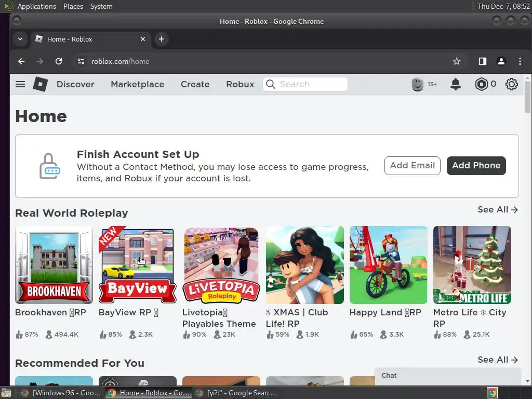Viewport: 532px width, 399px height.
Task: Open the avatar profile icon
Action: 417,84
